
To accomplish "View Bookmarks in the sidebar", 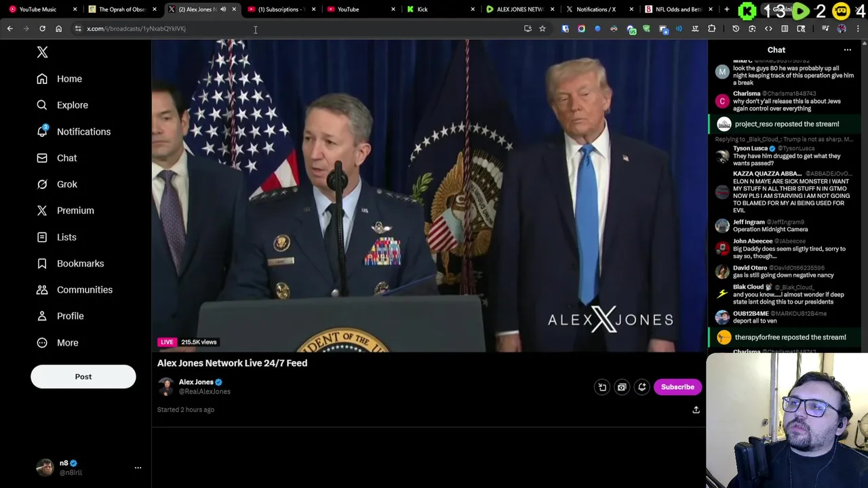I will coord(71,264).
